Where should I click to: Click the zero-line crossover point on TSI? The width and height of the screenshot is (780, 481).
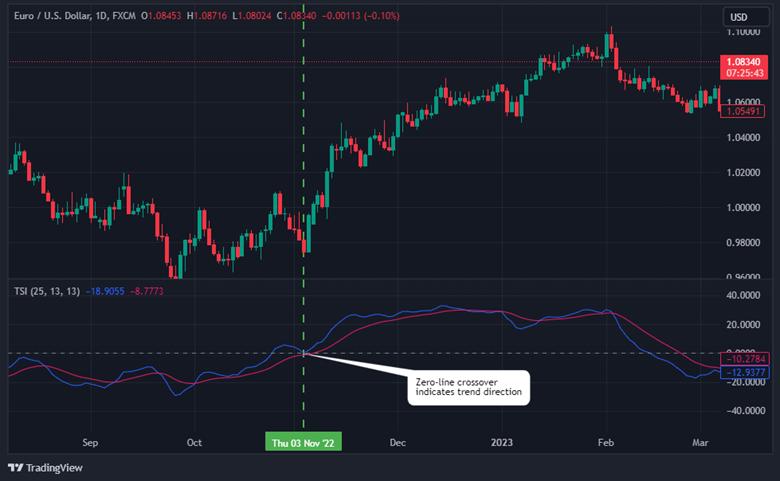[303, 354]
